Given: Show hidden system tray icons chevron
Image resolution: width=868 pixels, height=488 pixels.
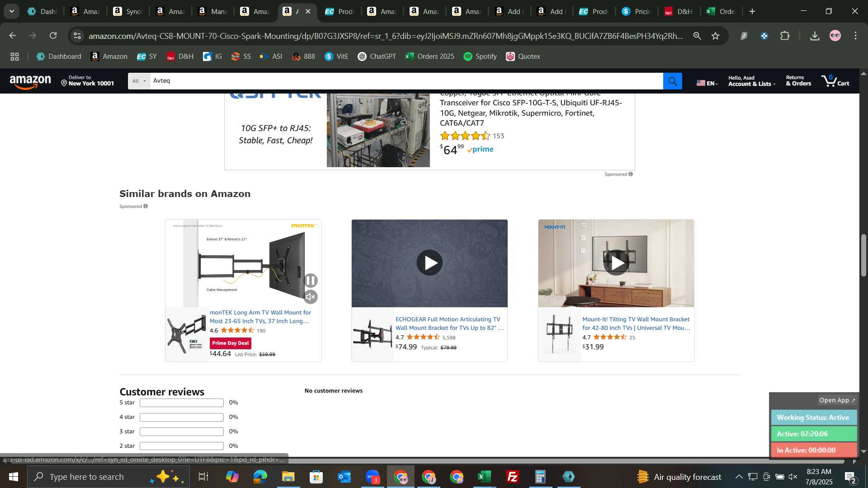Looking at the screenshot, I should point(739,477).
